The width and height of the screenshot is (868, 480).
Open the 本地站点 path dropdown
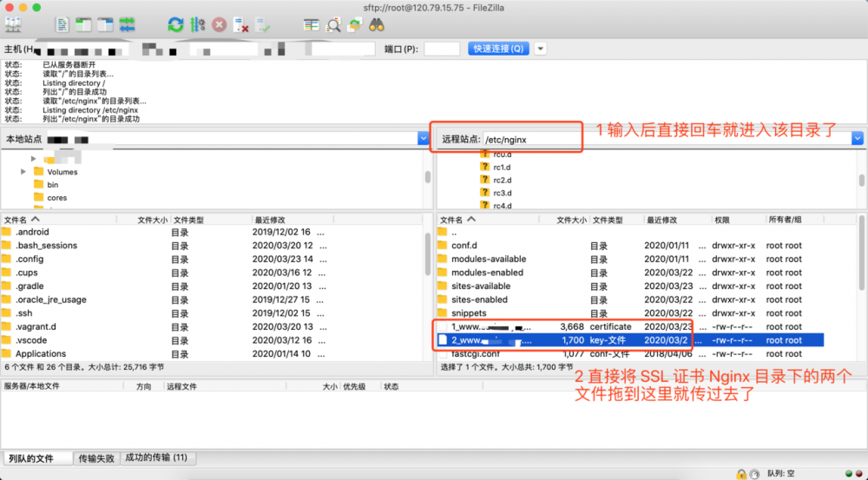[423, 138]
